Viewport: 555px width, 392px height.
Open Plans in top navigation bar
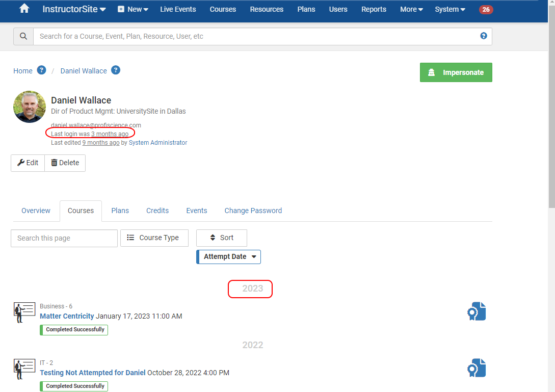(x=306, y=9)
